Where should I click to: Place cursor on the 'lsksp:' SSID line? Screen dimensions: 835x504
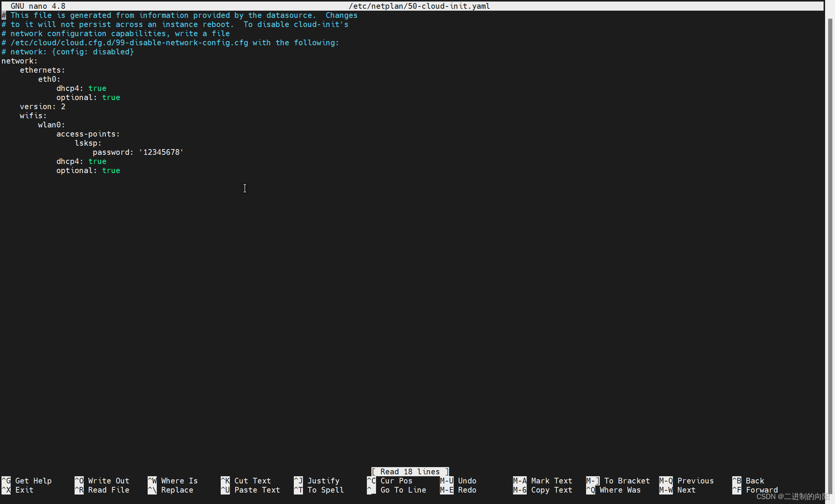point(88,143)
